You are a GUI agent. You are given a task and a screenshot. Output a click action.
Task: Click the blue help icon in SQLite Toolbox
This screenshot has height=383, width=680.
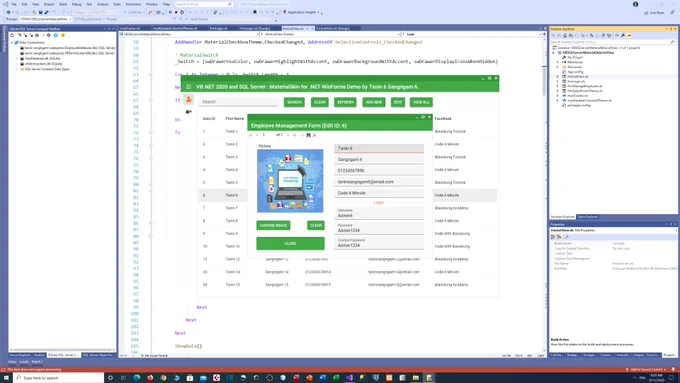point(56,35)
